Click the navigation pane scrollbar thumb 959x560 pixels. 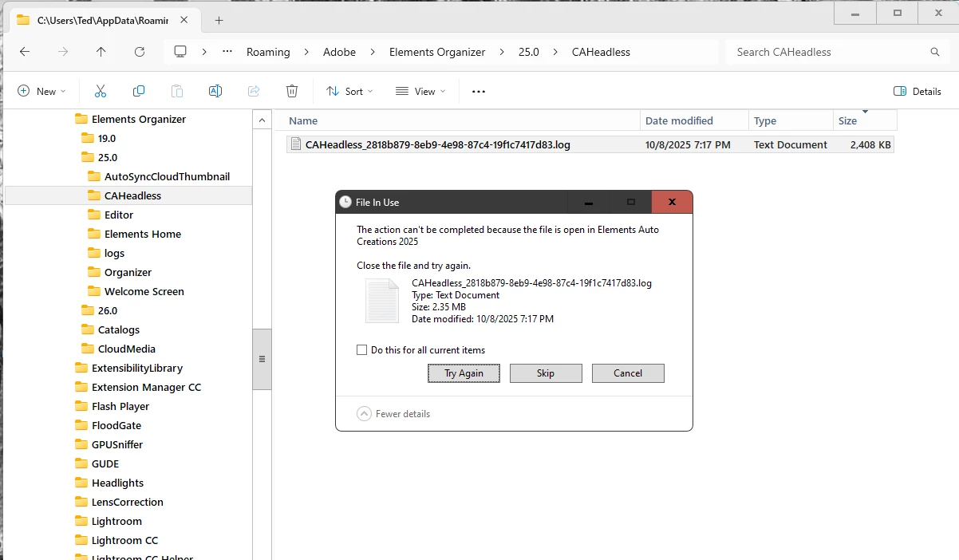pyautogui.click(x=262, y=359)
